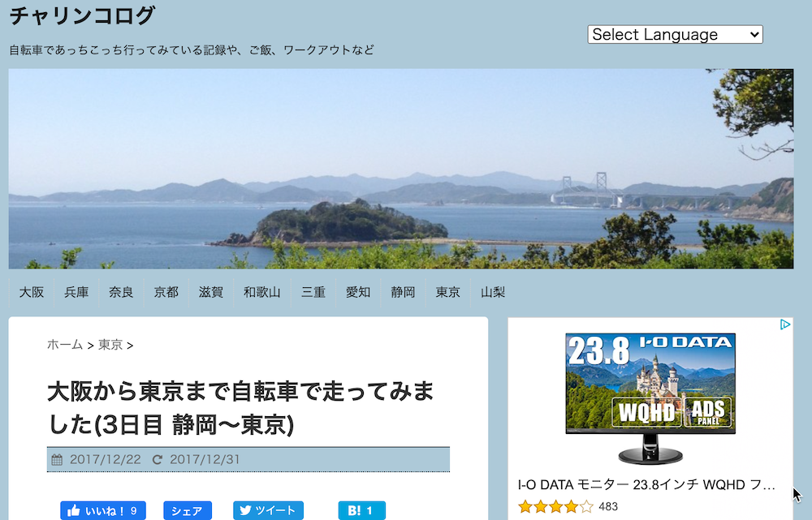The width and height of the screenshot is (812, 520).
Task: Open the 奈良 category menu item
Action: [121, 292]
